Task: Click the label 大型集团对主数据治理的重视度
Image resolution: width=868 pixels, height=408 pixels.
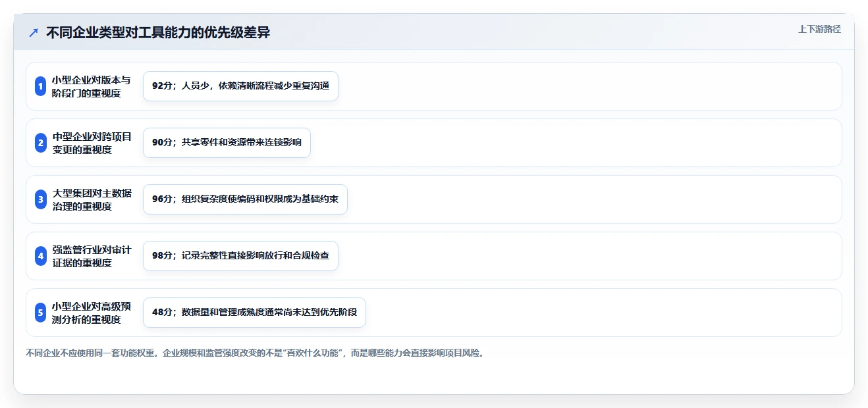Action: click(92, 199)
